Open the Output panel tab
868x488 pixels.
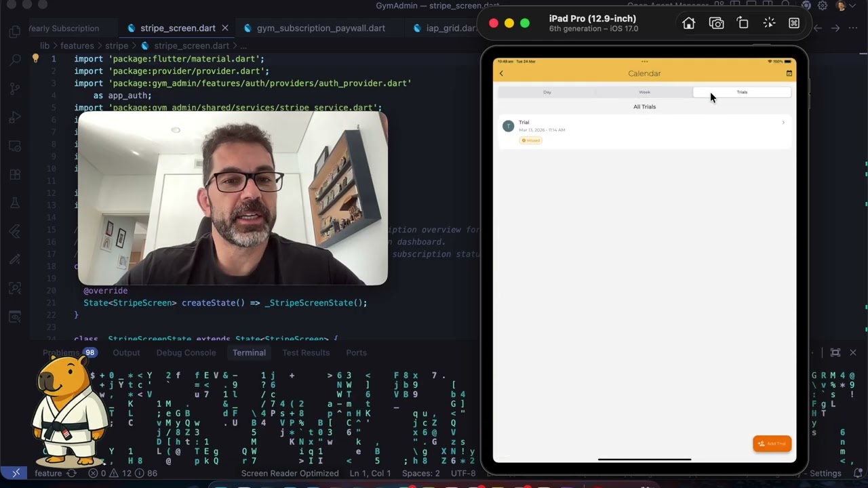pos(126,352)
